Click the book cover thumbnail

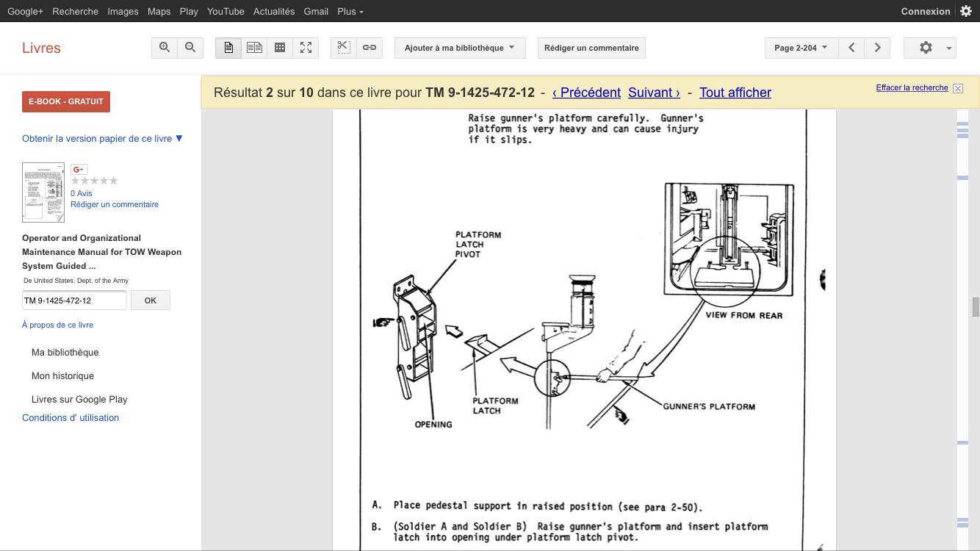[43, 192]
